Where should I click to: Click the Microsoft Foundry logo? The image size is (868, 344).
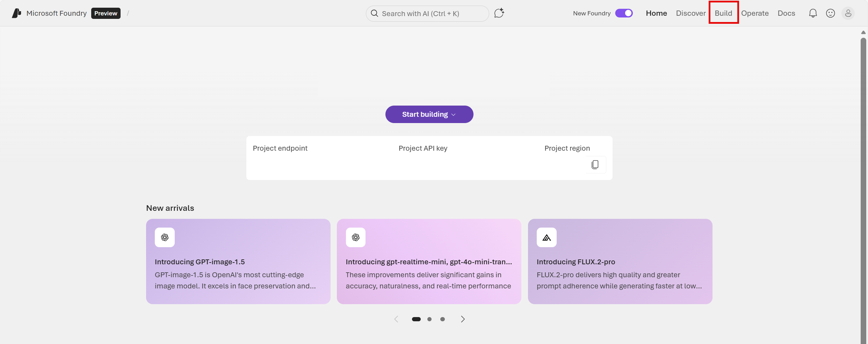click(x=15, y=13)
